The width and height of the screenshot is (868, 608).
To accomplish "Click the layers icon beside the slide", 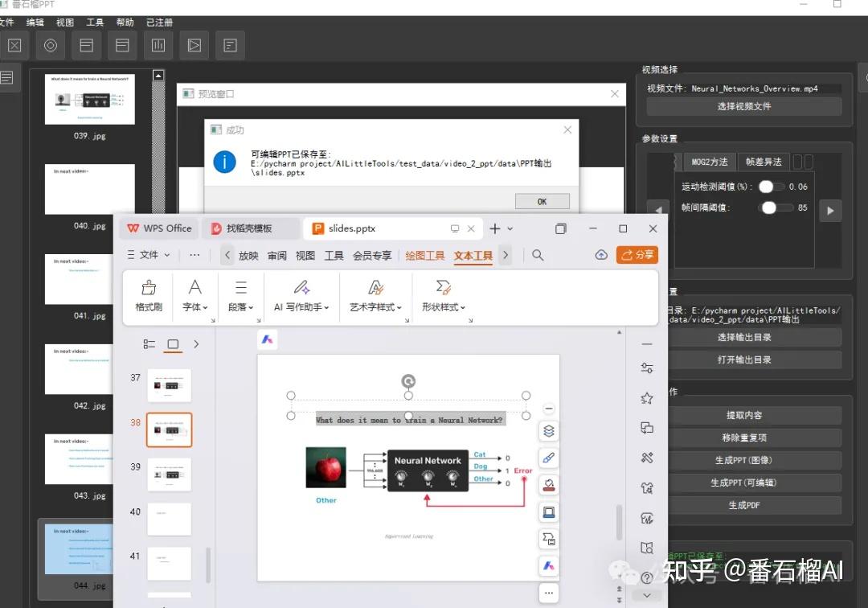I will [x=549, y=431].
